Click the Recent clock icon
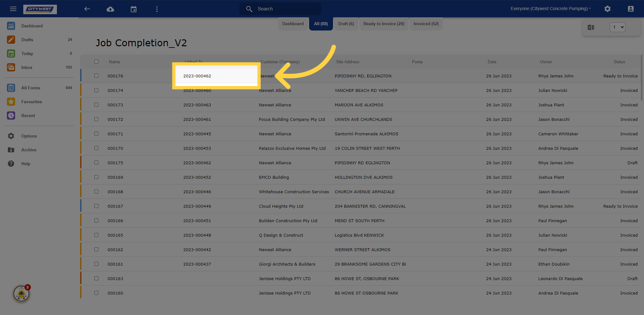The width and height of the screenshot is (644, 315). tap(11, 115)
